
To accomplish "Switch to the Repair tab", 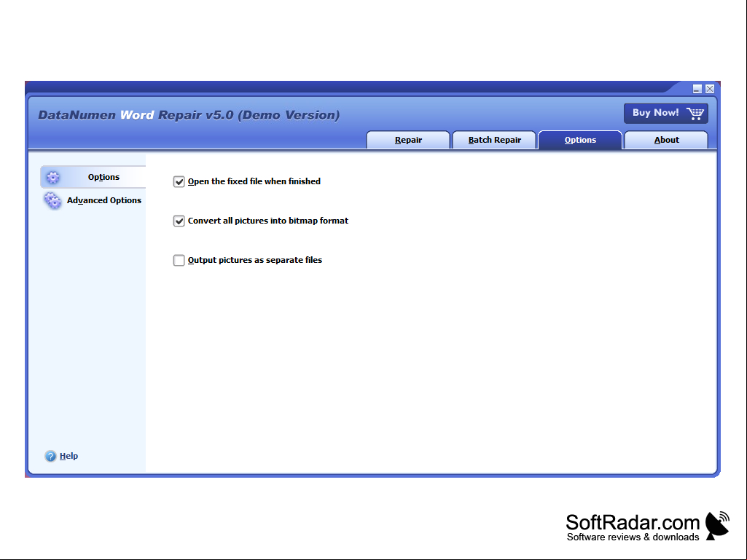I will pos(408,140).
